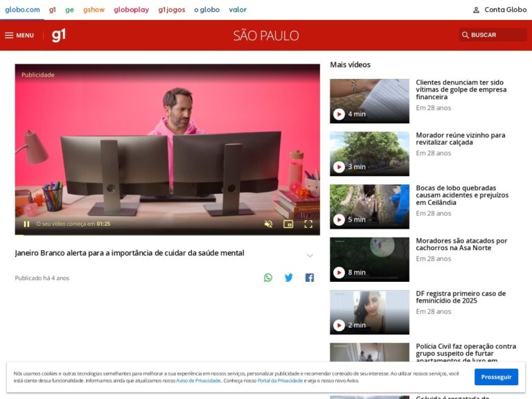Play the 2 min feminicídio video
This screenshot has height=399, width=532.
(x=339, y=325)
